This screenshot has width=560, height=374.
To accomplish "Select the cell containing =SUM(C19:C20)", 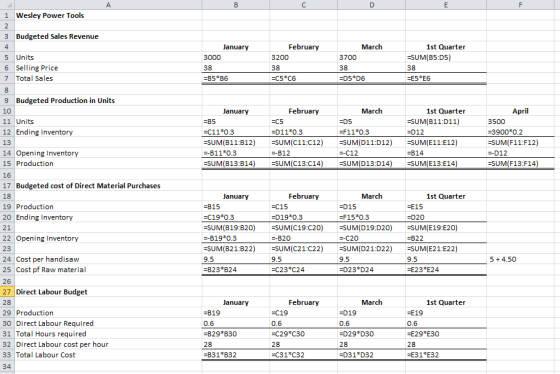I will 303,228.
